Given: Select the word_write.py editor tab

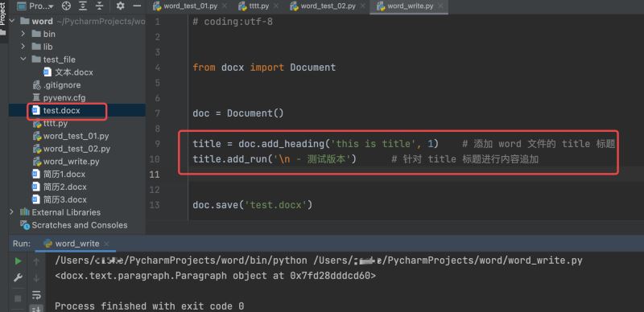Looking at the screenshot, I should [x=410, y=6].
